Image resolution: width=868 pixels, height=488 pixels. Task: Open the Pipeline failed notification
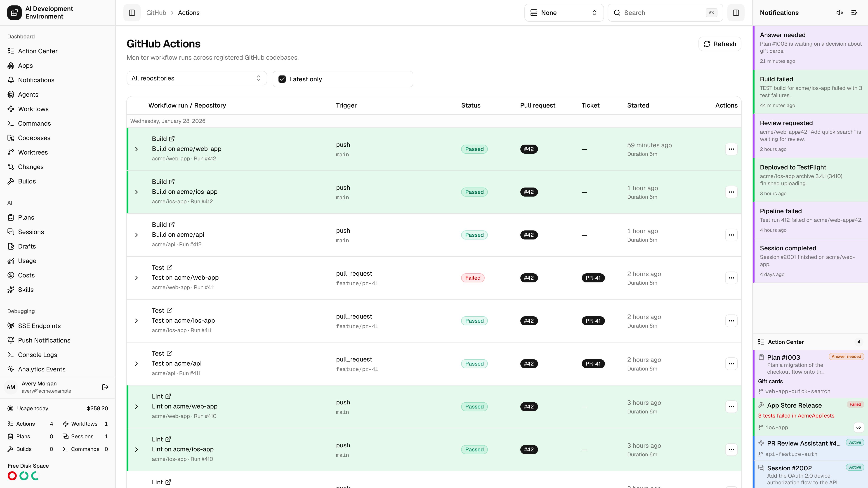(x=810, y=221)
